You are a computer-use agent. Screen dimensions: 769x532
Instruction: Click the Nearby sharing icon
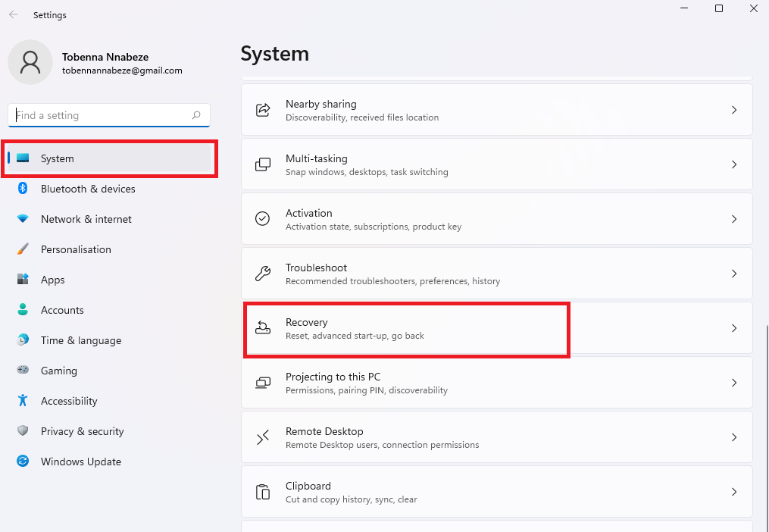pos(263,110)
